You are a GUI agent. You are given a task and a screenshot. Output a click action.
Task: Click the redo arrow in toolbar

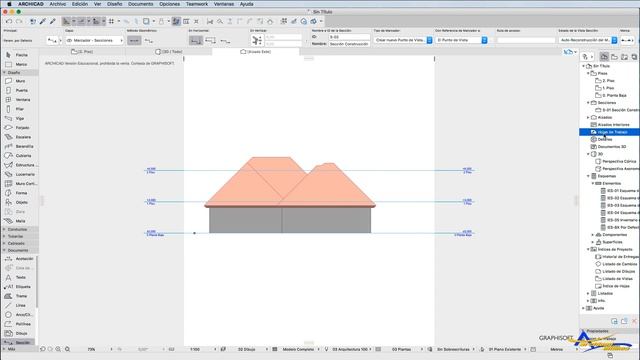(x=19, y=21)
